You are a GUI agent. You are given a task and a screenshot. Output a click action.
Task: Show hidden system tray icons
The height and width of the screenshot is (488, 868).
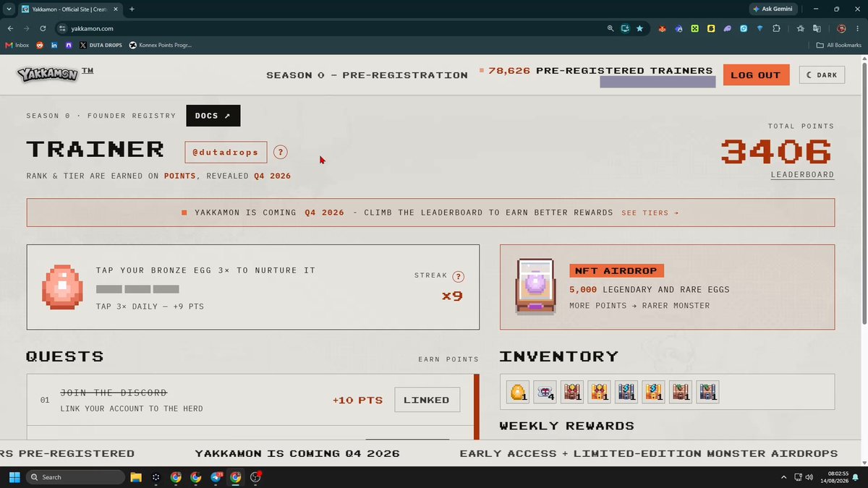pyautogui.click(x=784, y=477)
